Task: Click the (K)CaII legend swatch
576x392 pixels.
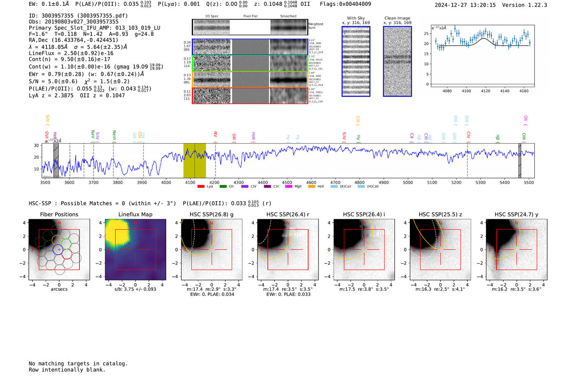Action: click(x=334, y=186)
